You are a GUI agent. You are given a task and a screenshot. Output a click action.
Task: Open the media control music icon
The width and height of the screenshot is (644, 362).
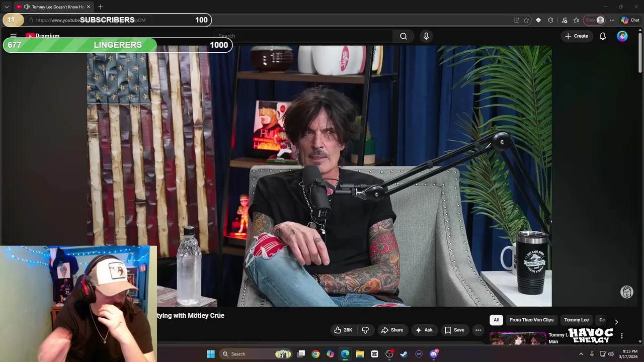click(565, 20)
